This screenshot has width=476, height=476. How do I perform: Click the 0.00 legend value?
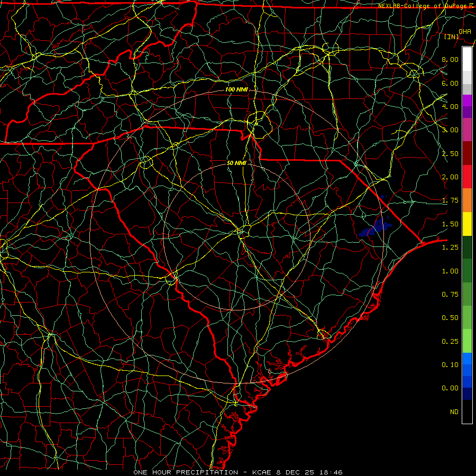coord(450,388)
